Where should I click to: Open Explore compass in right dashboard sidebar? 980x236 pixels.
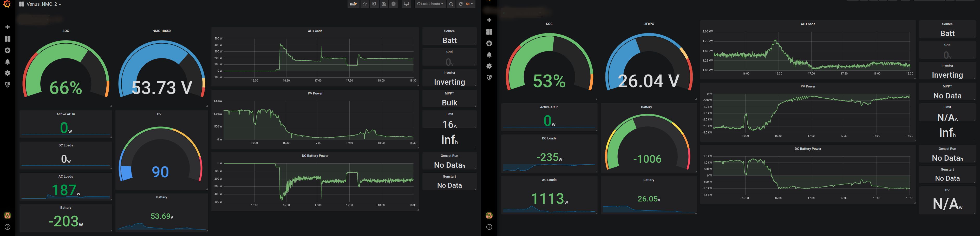pyautogui.click(x=489, y=43)
